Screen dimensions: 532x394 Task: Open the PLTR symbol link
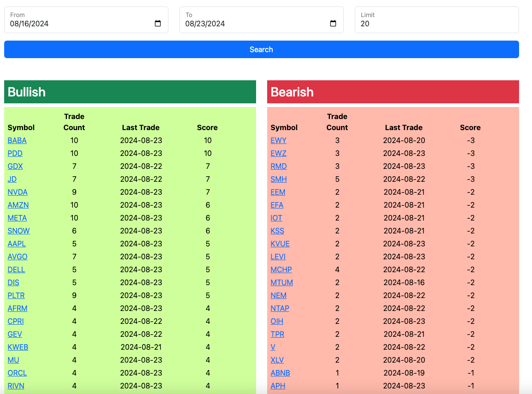[16, 295]
